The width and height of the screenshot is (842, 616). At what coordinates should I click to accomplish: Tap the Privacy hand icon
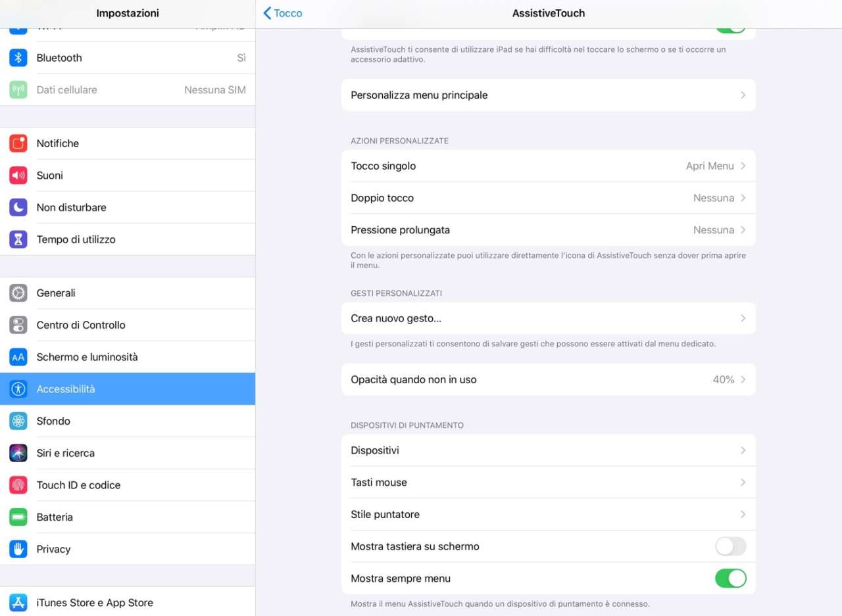coord(18,549)
